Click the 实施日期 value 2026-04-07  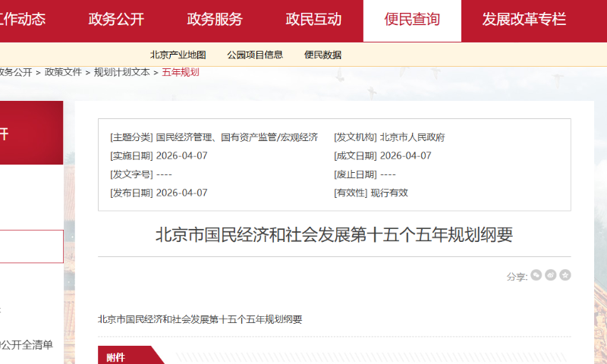click(x=182, y=156)
